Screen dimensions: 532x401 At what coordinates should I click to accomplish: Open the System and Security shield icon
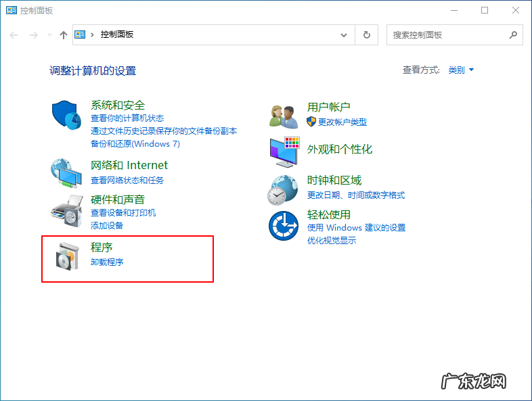66,115
